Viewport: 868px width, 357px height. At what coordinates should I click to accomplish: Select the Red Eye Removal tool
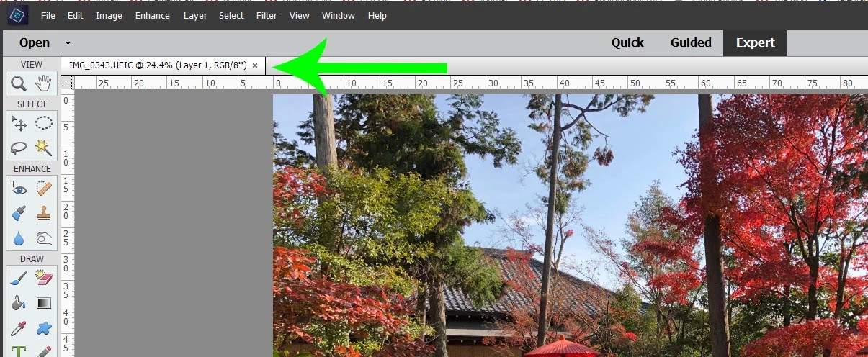[x=19, y=189]
